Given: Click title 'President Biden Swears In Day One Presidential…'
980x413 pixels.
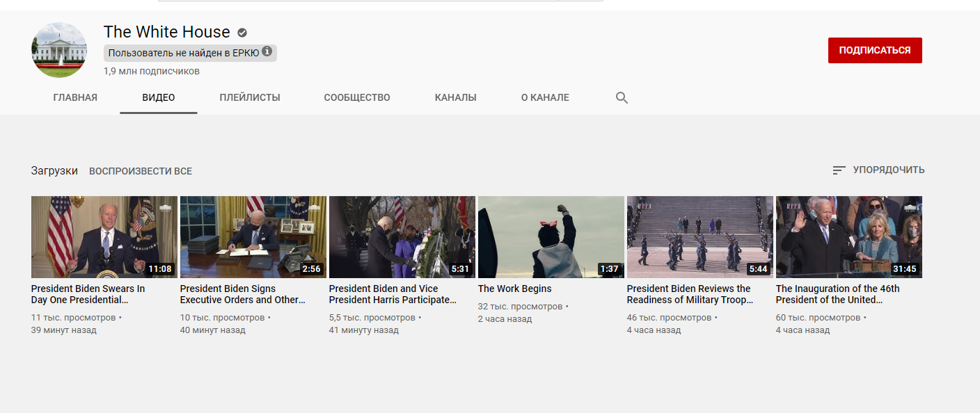Looking at the screenshot, I should click(x=88, y=294).
